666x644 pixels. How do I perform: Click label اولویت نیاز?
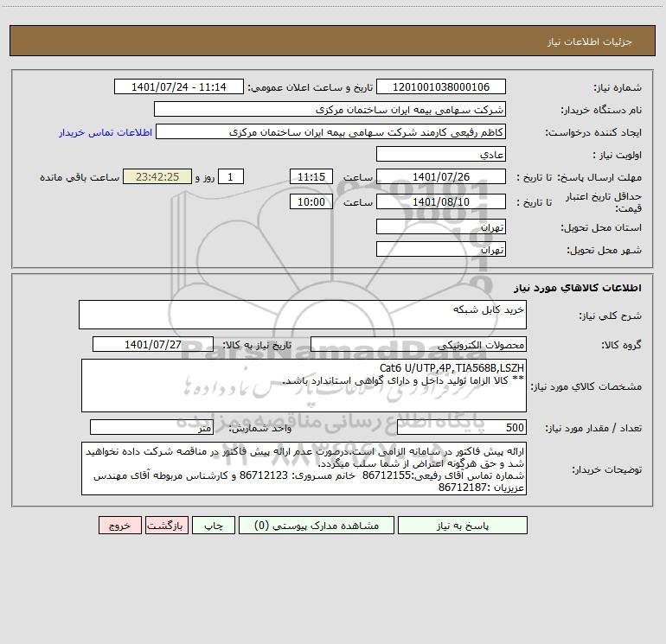618,156
